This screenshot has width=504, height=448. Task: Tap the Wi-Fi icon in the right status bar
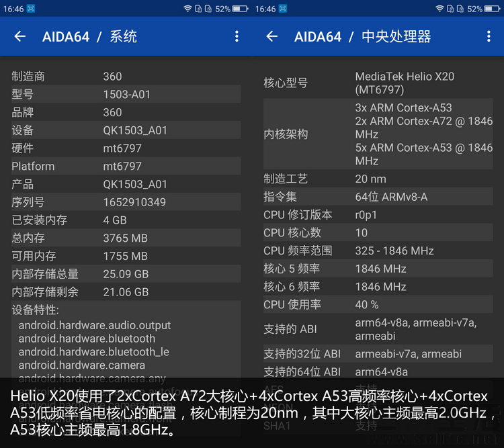click(x=439, y=9)
